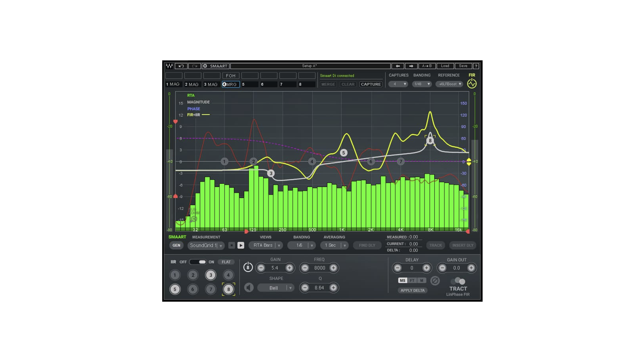Load the previous preset with left arrow
The image size is (644, 362).
[398, 66]
